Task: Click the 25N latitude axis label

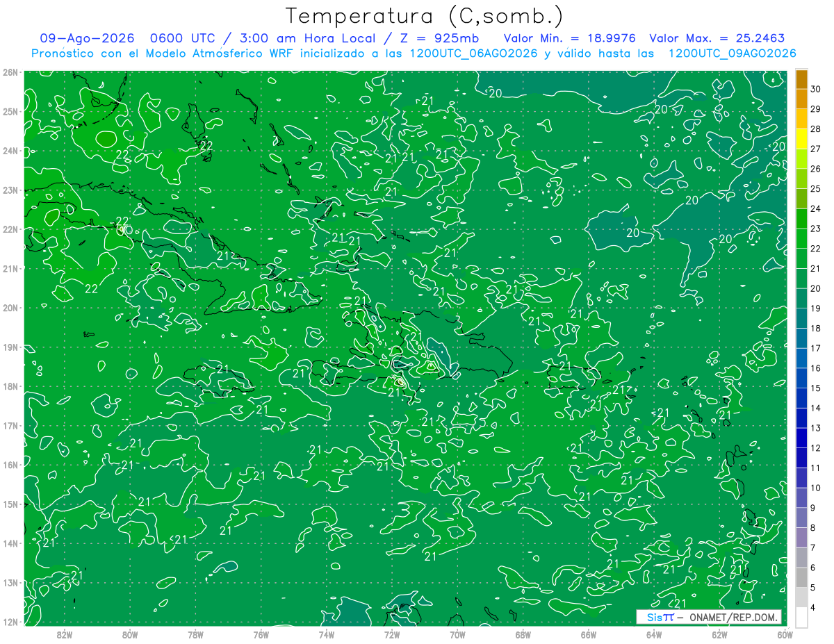Action: click(x=10, y=111)
